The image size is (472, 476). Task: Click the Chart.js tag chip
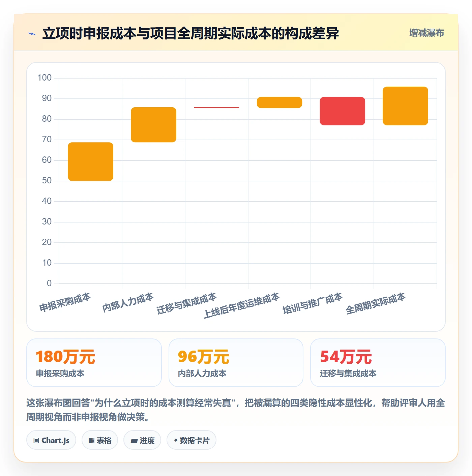[x=51, y=440]
